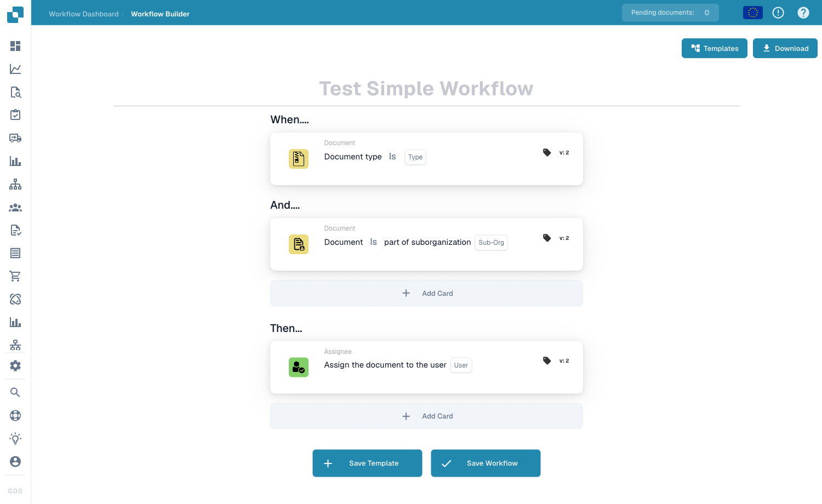822x504 pixels.
Task: Edit the Test Simple Workflow title
Action: point(426,89)
